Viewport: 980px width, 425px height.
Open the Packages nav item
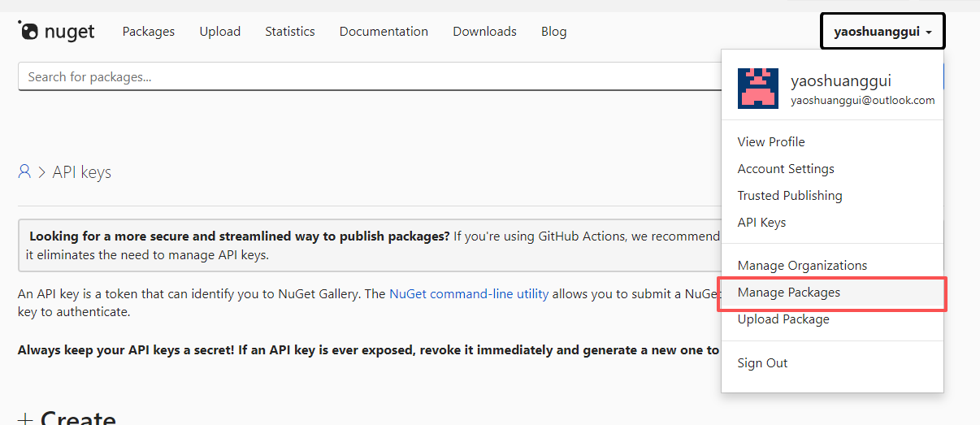click(x=149, y=32)
